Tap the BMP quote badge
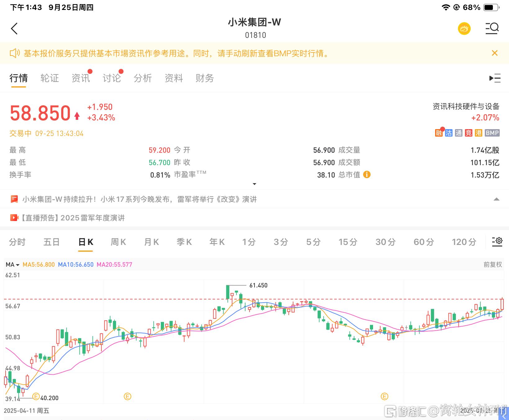The height and width of the screenshot is (420, 509). (x=492, y=133)
